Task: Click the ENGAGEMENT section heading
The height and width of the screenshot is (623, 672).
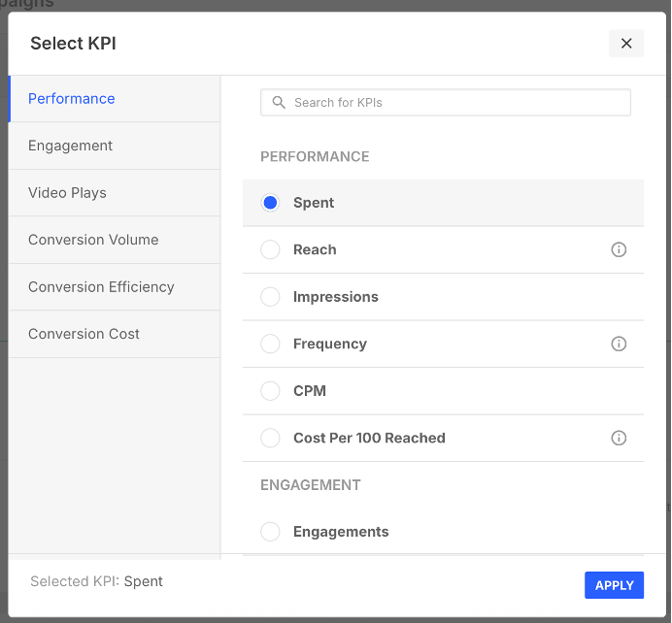Action: (x=311, y=485)
